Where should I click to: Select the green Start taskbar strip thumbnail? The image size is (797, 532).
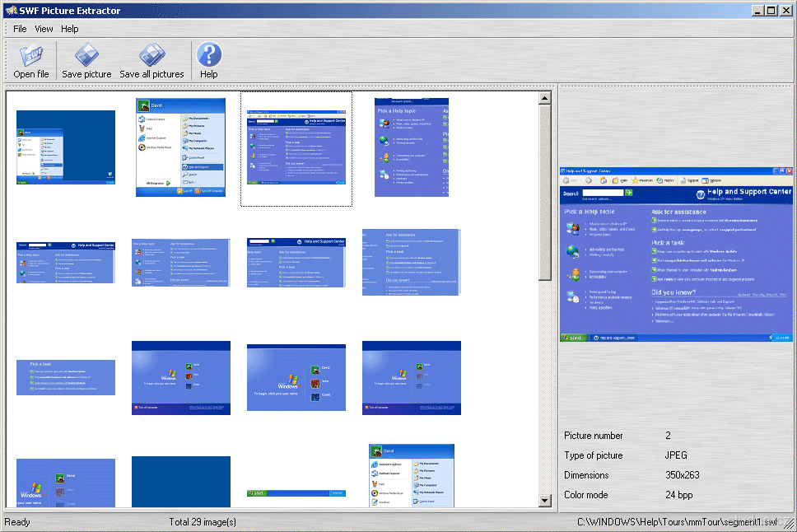[296, 493]
